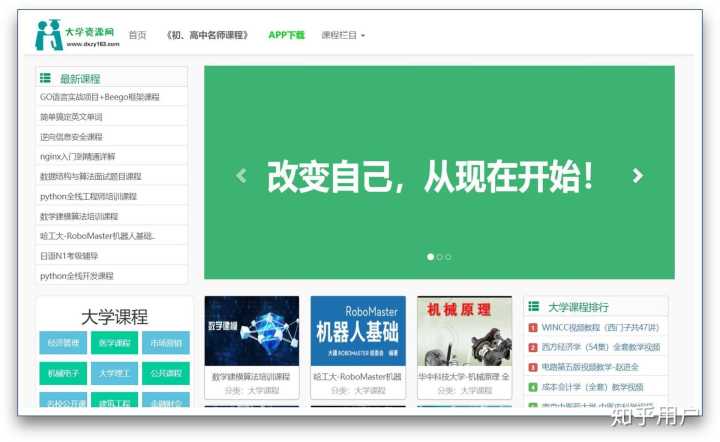Screen dimensions: 720x442
Task: Open 数学建模算法培训课程 in latest list
Action: click(79, 216)
